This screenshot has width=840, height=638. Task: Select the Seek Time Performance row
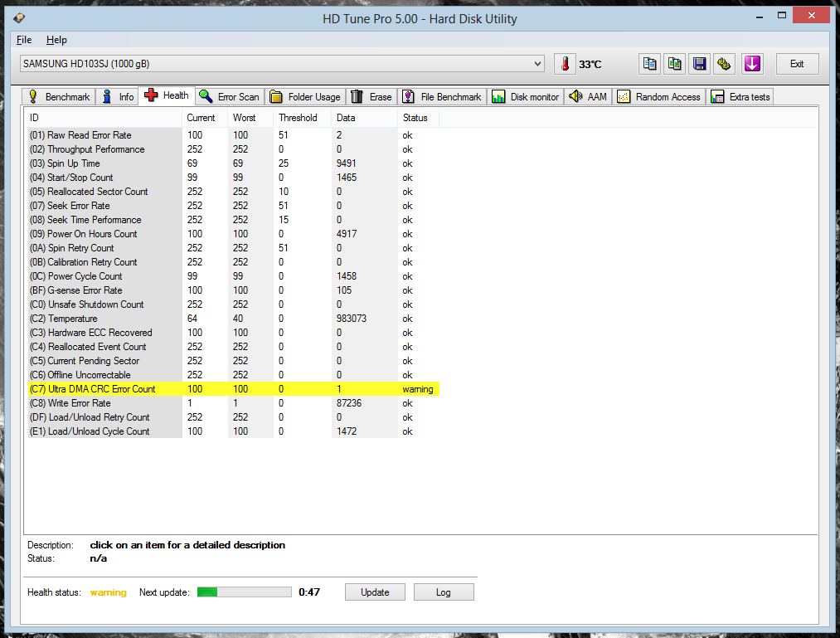point(234,220)
